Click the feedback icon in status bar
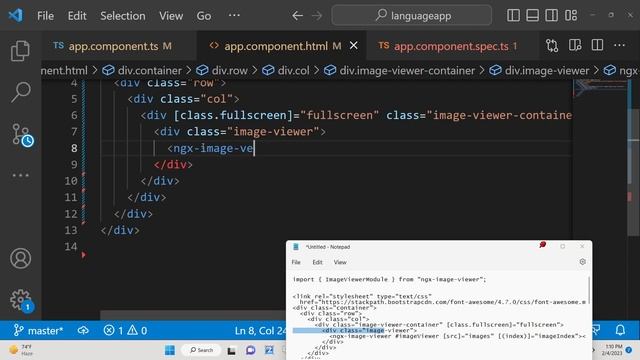Screen dimensions: 640x360 click(596, 330)
